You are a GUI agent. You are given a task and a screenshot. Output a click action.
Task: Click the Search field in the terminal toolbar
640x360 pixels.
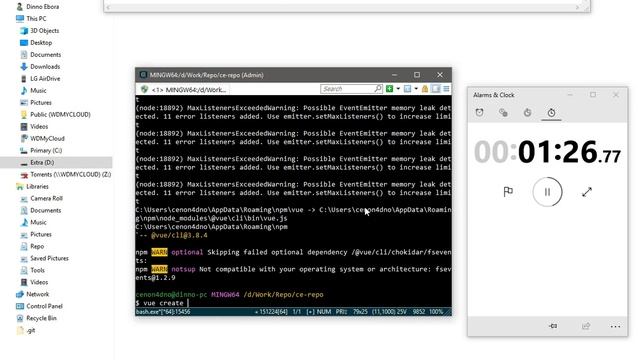[x=347, y=89]
